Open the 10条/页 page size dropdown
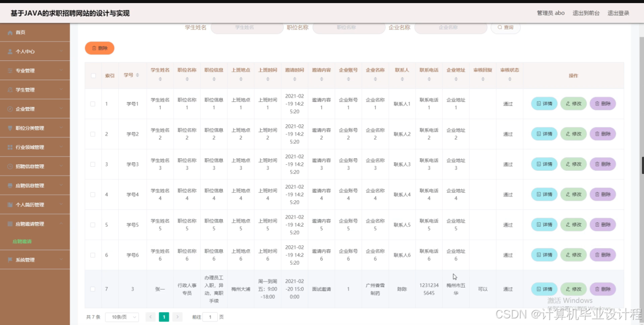This screenshot has width=644, height=325. tap(122, 317)
